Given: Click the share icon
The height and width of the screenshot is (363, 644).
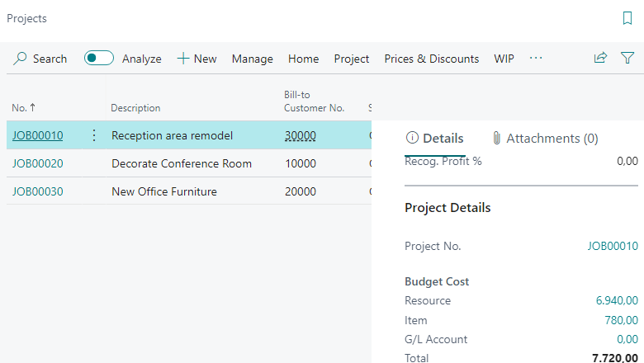Looking at the screenshot, I should click(x=600, y=58).
